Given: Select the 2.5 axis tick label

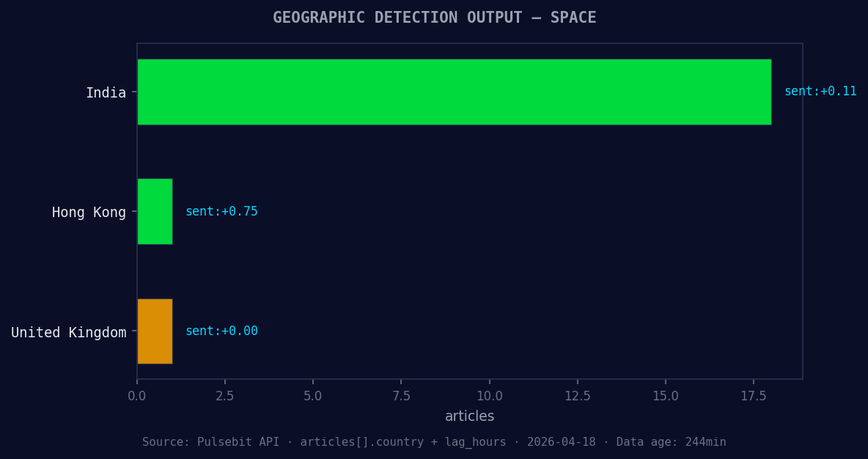Looking at the screenshot, I should pos(225,394).
